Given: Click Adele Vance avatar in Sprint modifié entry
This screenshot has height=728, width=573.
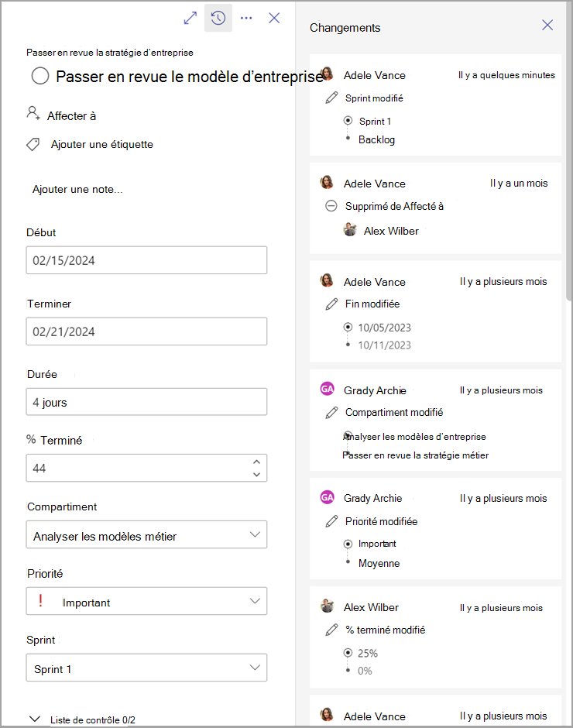Looking at the screenshot, I should (327, 74).
